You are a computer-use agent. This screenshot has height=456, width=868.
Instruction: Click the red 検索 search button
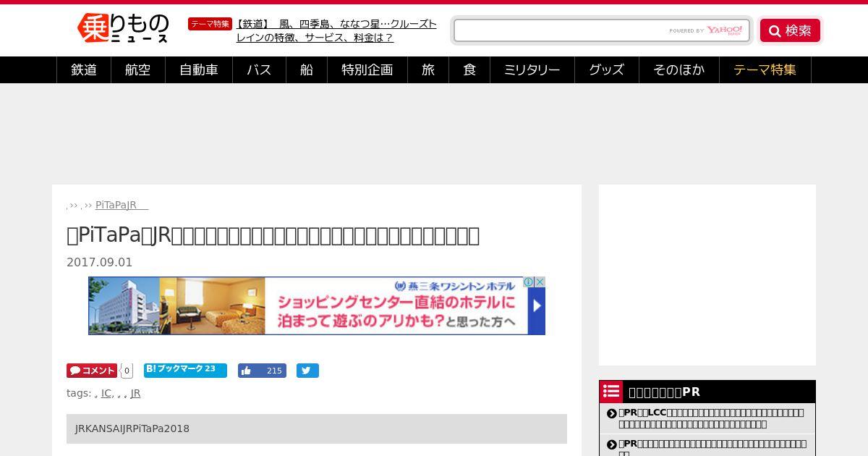[790, 30]
